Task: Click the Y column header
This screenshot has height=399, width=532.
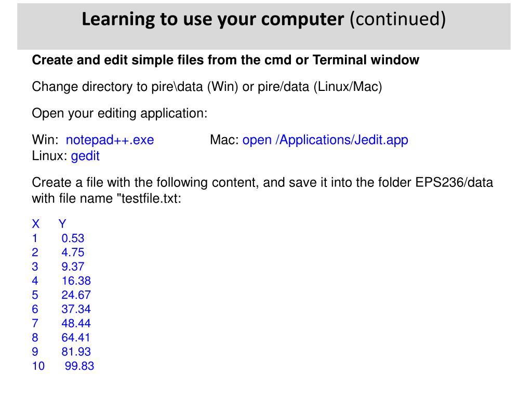Action: click(x=62, y=224)
